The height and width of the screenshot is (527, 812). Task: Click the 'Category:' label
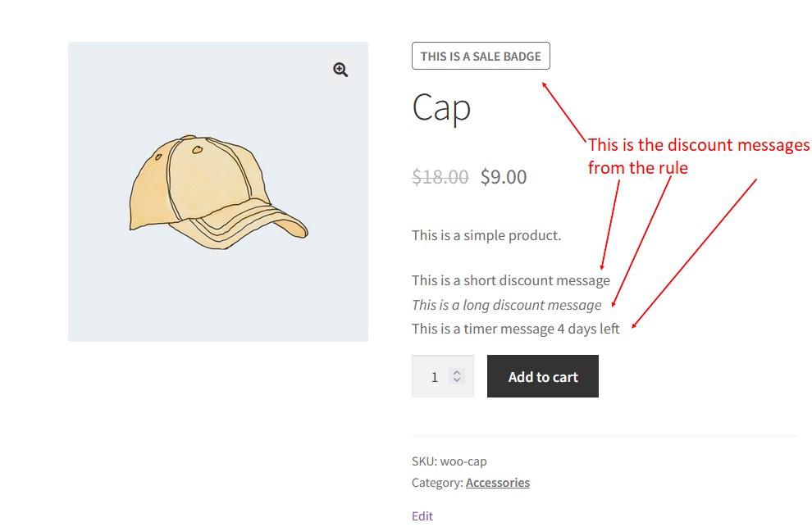[x=437, y=483]
